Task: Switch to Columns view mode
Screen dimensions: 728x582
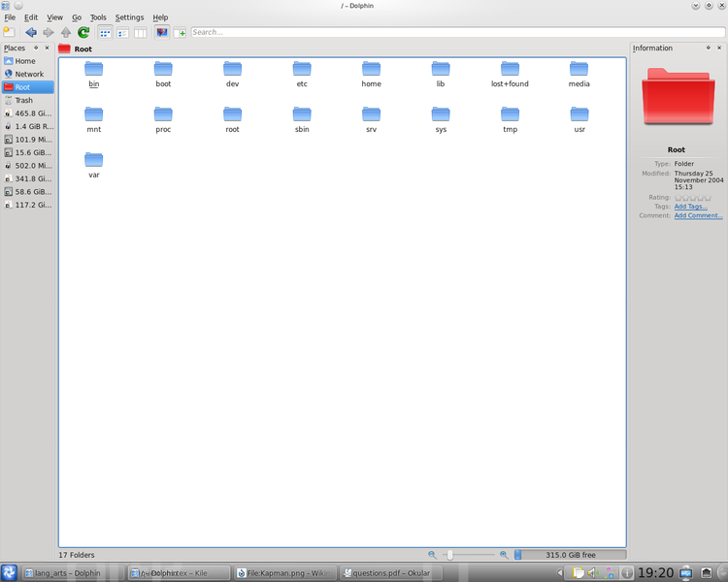Action: [140, 32]
